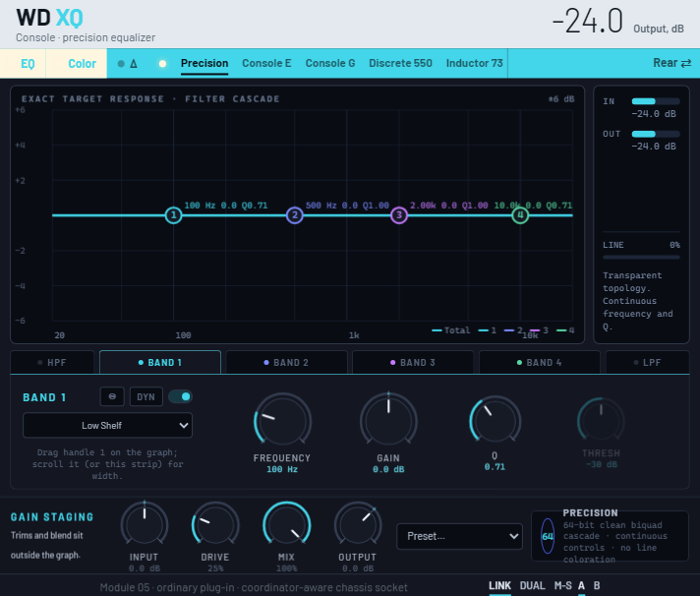This screenshot has height=596, width=700.
Task: Select the Inductor 73 model
Action: 475,63
